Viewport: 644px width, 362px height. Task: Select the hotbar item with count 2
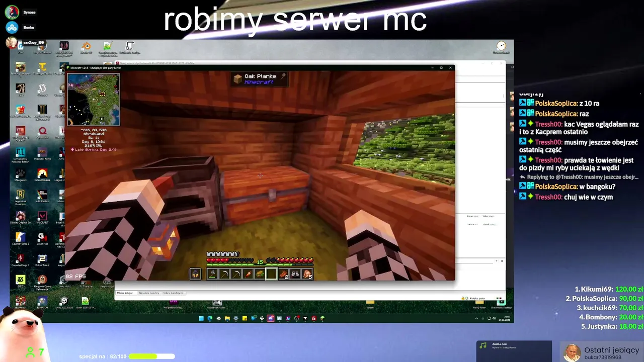[283, 274]
